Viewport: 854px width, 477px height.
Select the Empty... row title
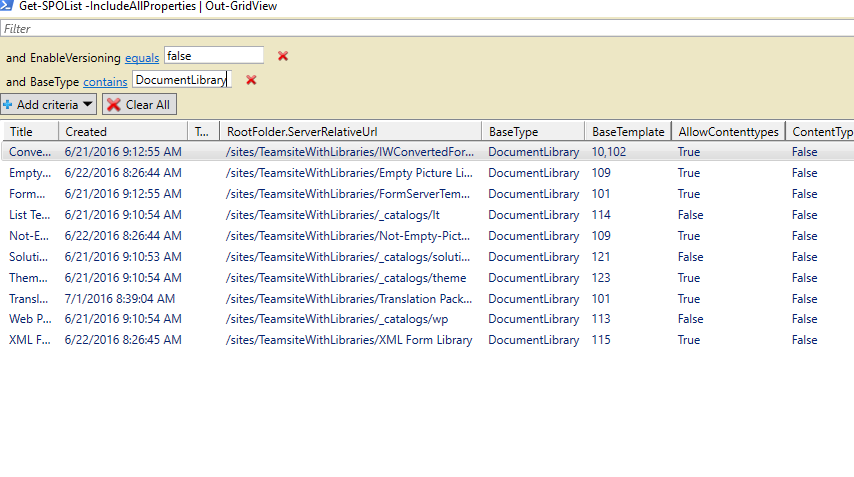coord(30,173)
